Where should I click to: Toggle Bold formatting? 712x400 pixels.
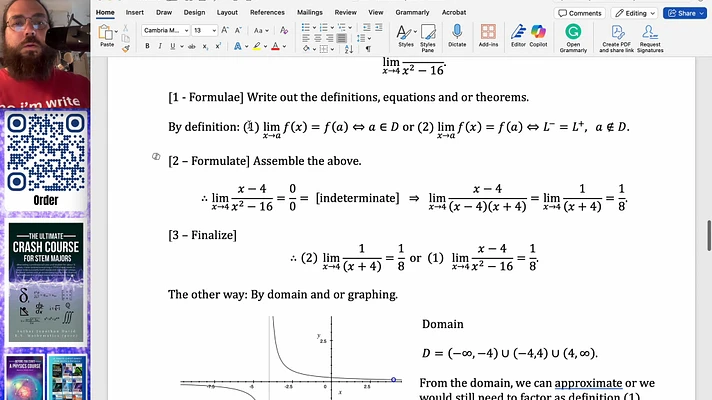[x=147, y=46]
